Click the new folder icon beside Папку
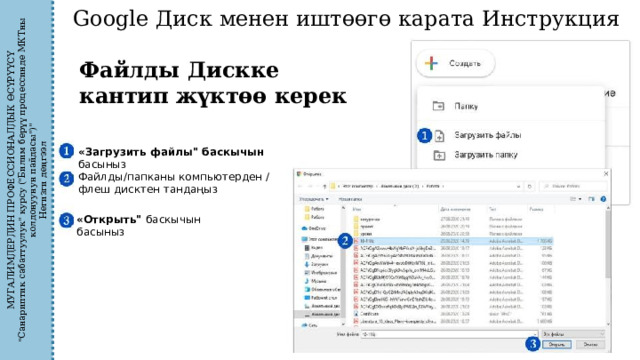This screenshot has height=360, width=640. pyautogui.click(x=438, y=106)
